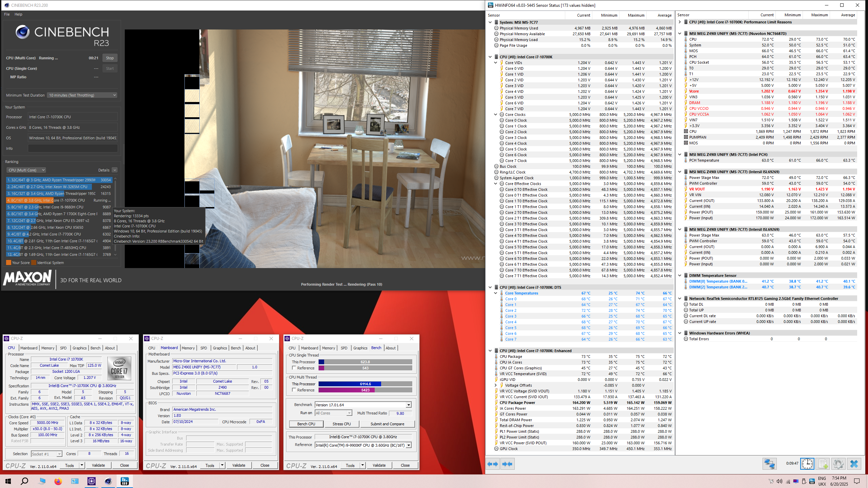Launch Firefox from taskbar
The image size is (868, 488).
(58, 481)
